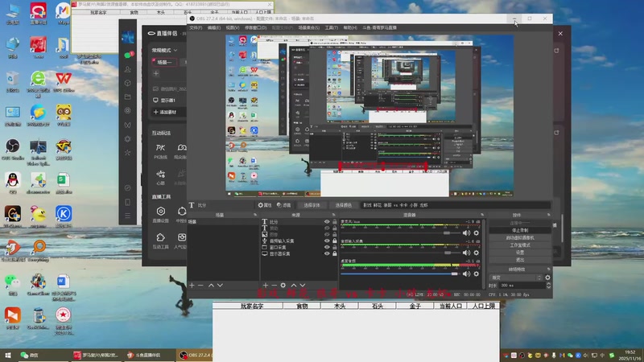Viewport: 644px width, 362px height.
Task: Open star icon in 直播伴侣 sidebar
Action: click(x=128, y=152)
